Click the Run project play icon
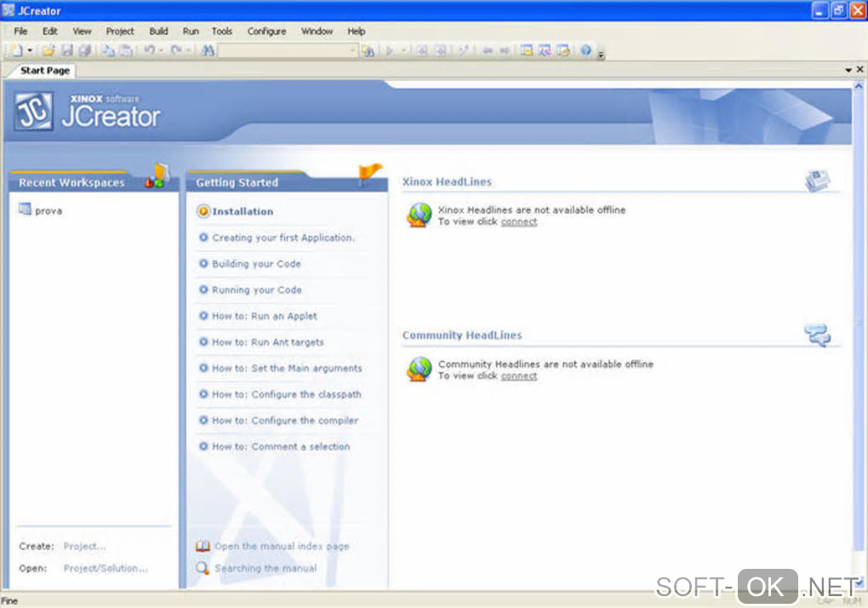This screenshot has height=608, width=868. click(x=390, y=51)
